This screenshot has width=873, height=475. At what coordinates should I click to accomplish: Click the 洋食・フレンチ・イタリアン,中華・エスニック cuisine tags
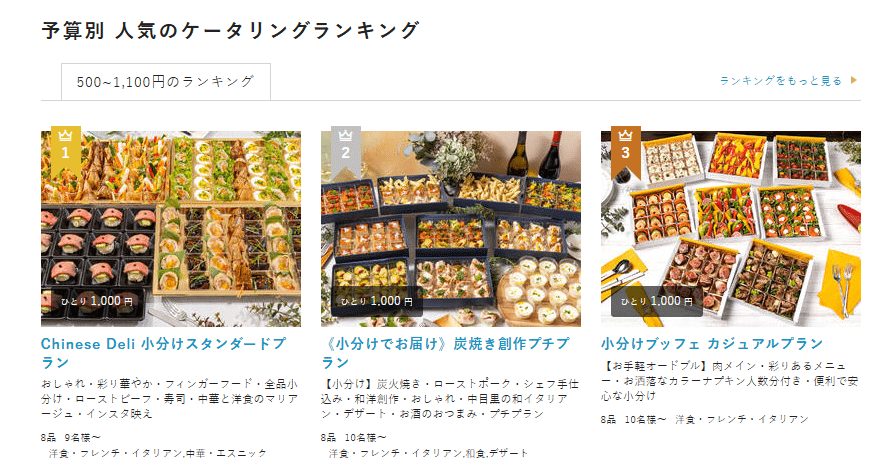click(158, 453)
